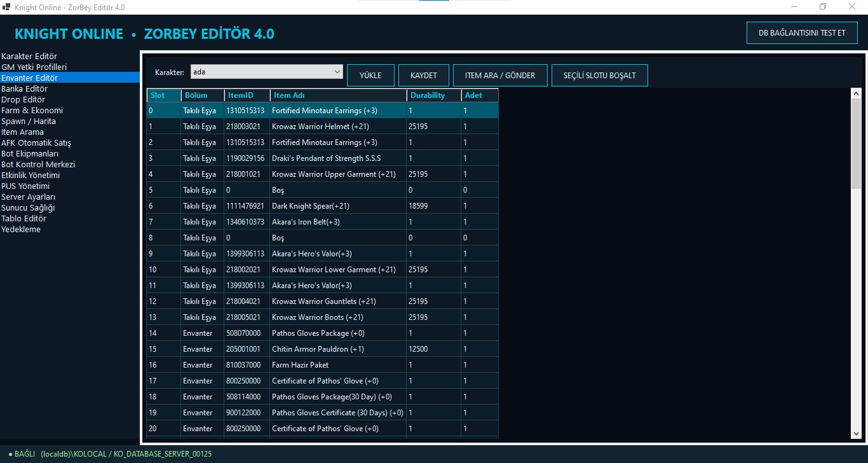Select Chitin Armor Pauldron (+1)

(x=323, y=349)
